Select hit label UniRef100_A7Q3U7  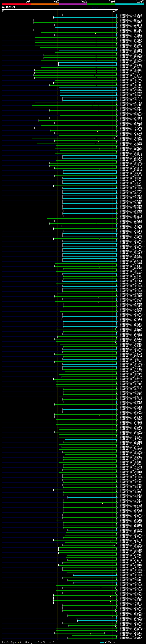click(131, 58)
